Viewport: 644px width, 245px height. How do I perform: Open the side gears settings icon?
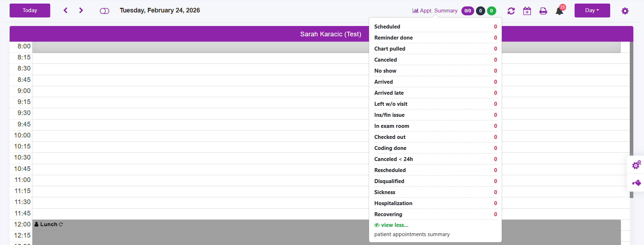click(x=636, y=165)
